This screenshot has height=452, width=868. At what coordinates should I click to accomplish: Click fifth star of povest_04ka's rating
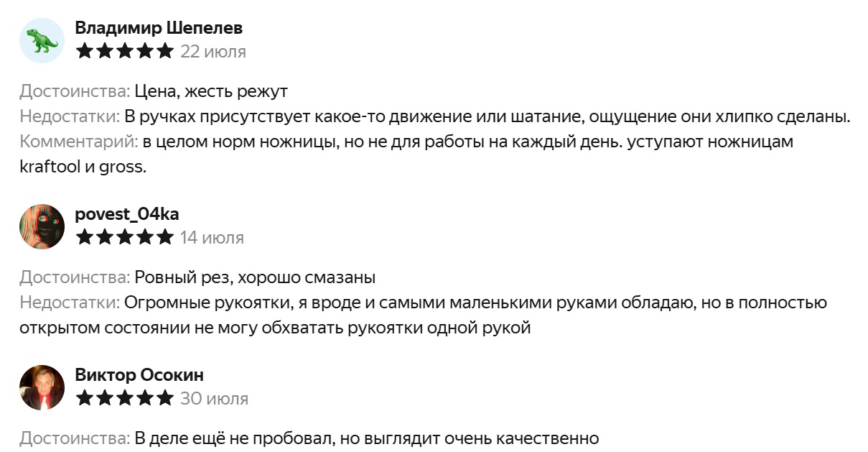pos(165,237)
